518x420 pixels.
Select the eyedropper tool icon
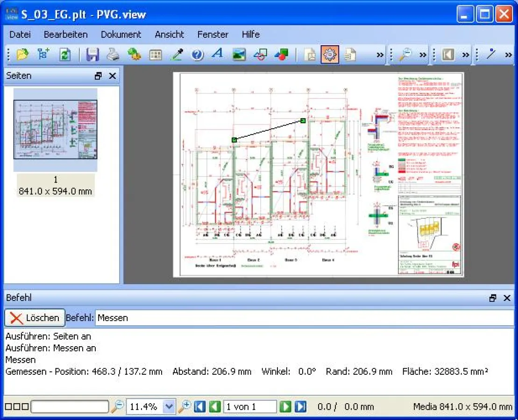[x=177, y=55]
